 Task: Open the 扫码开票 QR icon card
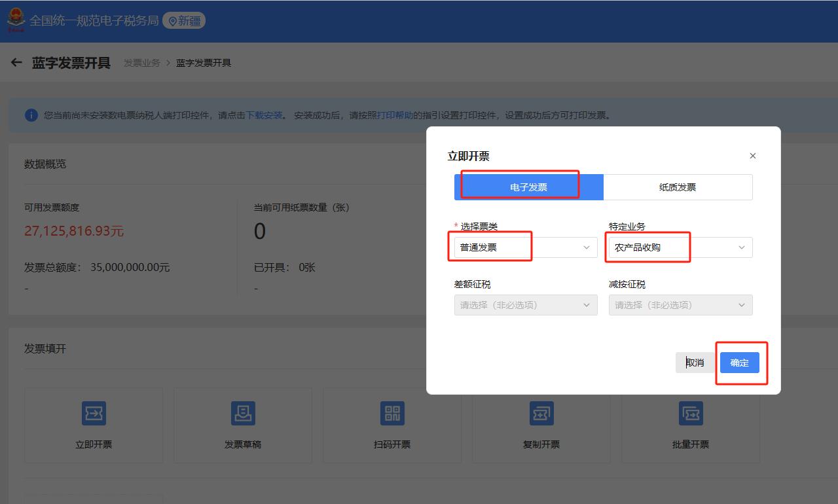click(392, 425)
